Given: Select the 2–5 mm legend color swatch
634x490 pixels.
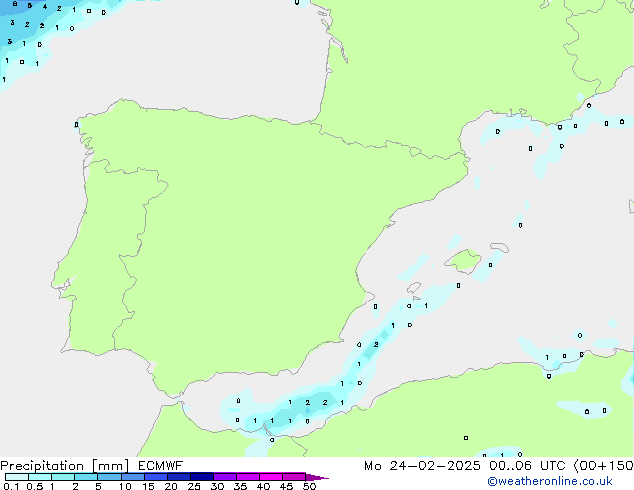Looking at the screenshot, I should pyautogui.click(x=86, y=477).
